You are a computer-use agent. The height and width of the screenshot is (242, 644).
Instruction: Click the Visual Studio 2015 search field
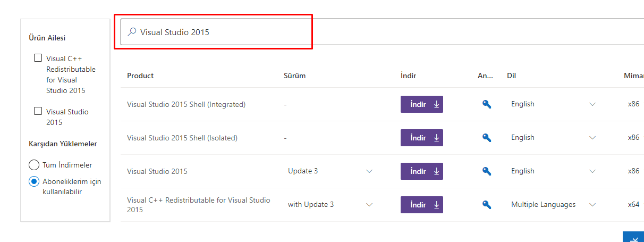tap(372, 32)
